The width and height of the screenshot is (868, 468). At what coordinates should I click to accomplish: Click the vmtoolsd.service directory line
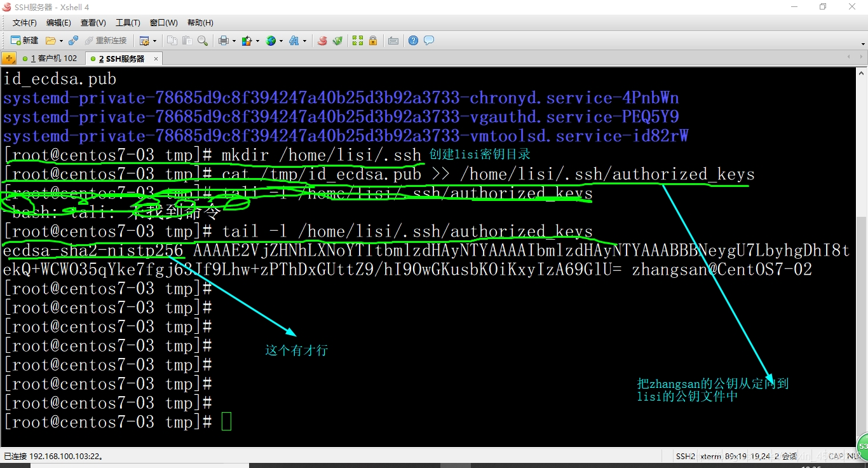[346, 136]
